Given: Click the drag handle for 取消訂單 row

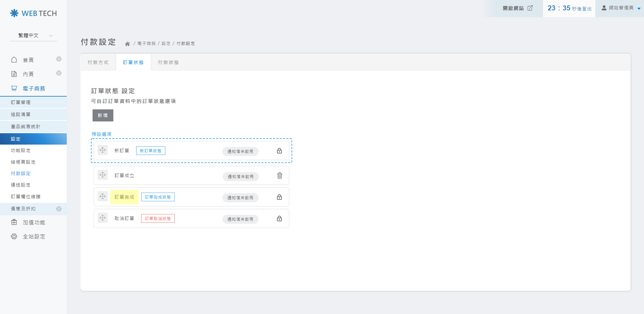Looking at the screenshot, I should click(x=103, y=218).
